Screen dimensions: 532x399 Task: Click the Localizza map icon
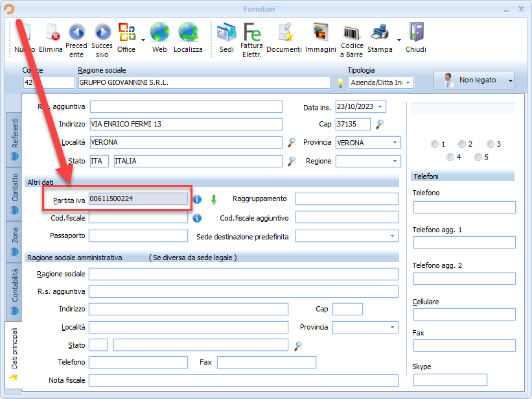(189, 32)
